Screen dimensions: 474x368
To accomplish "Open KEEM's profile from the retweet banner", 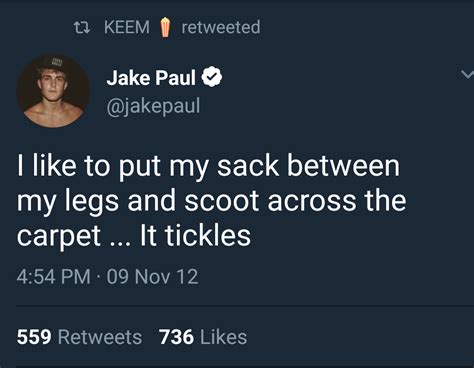I will 127,27.
